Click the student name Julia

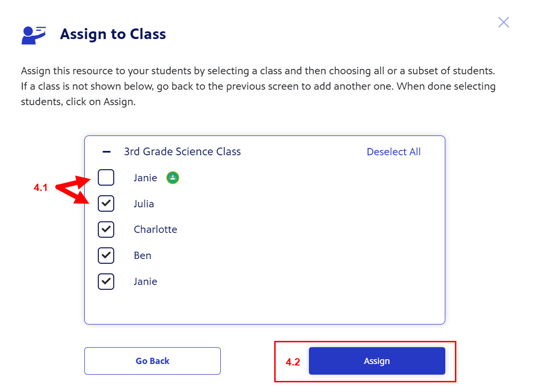[x=144, y=203]
